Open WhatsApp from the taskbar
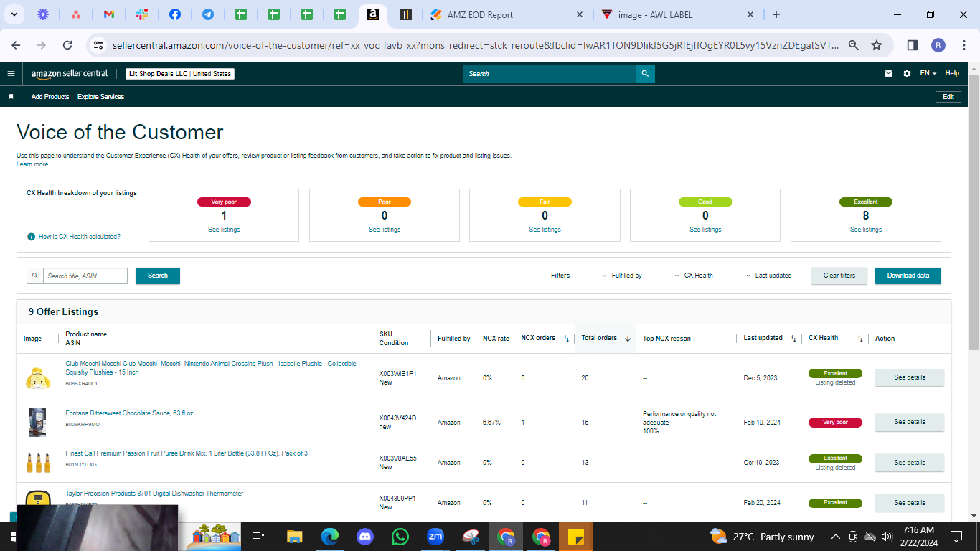Image resolution: width=980 pixels, height=551 pixels. tap(400, 536)
